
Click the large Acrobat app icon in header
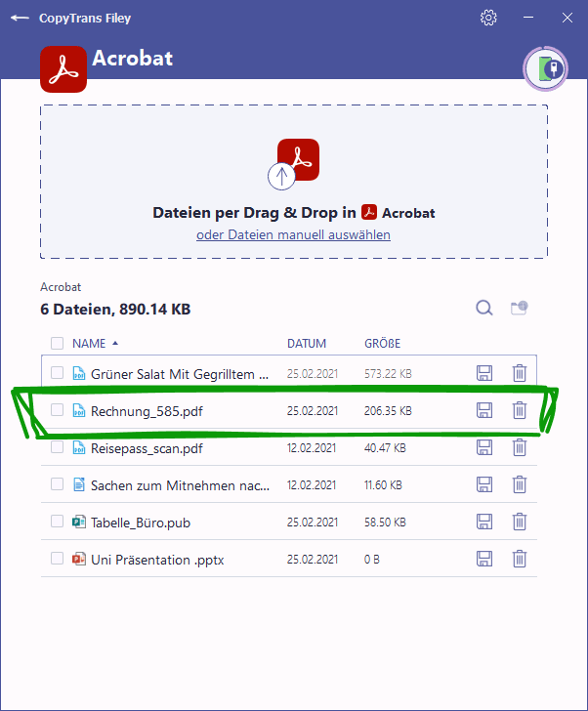coord(63,69)
